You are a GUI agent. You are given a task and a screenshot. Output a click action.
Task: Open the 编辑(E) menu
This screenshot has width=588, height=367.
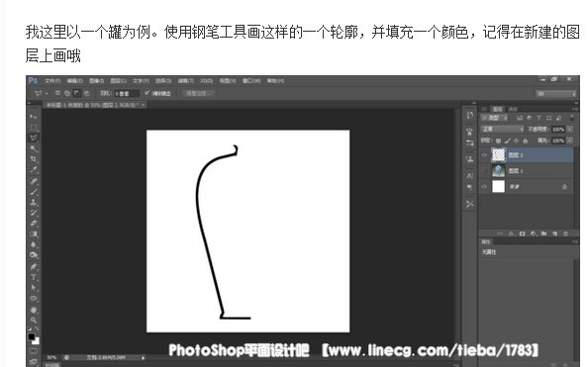[x=74, y=81]
